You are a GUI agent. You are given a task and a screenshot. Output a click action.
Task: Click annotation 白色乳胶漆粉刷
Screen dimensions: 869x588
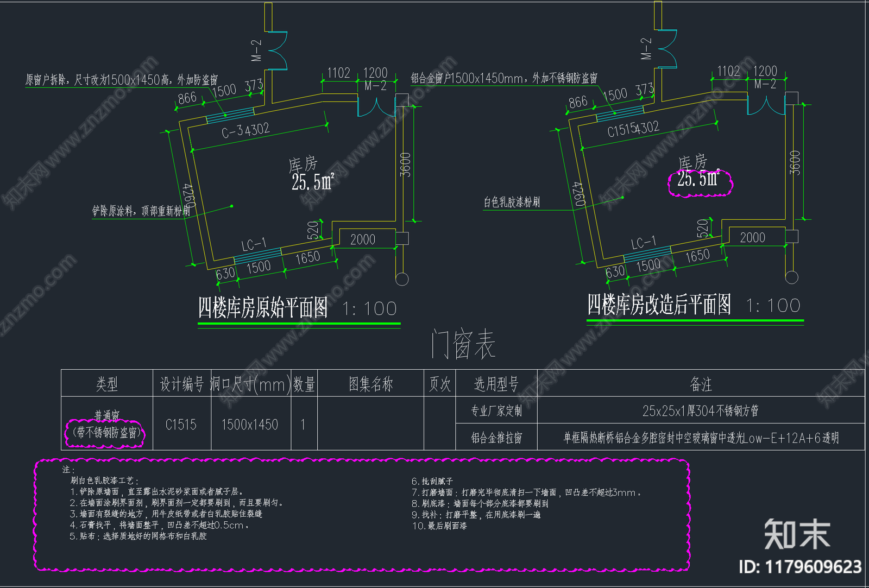click(x=512, y=203)
